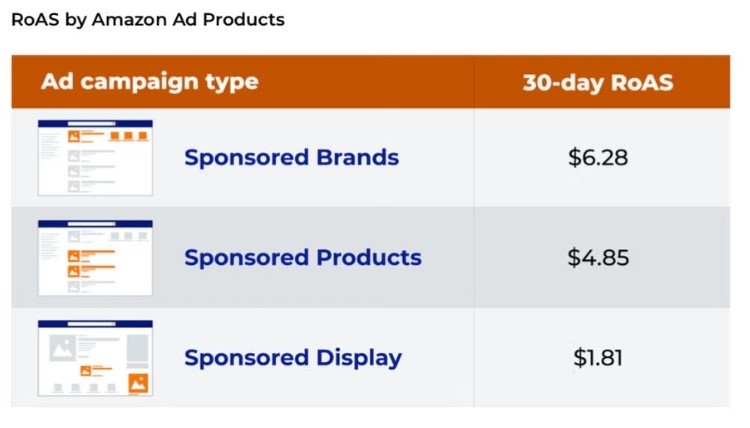The image size is (750, 428).
Task: Click navy header bar of Sponsored Brands thumbnail
Action: point(95,123)
